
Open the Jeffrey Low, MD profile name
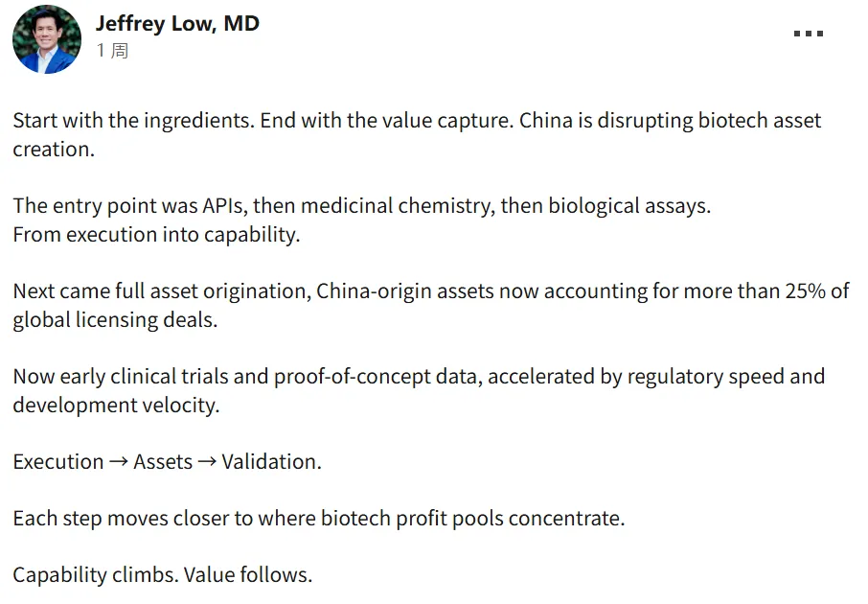pyautogui.click(x=177, y=24)
